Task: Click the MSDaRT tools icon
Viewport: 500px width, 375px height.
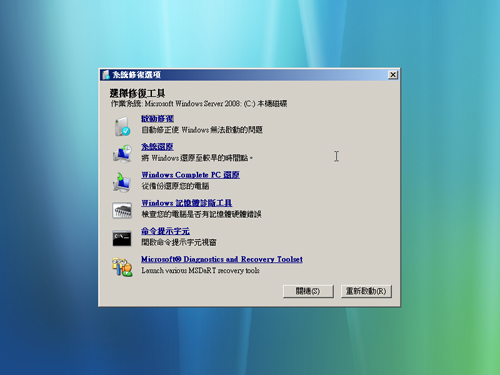Action: click(122, 267)
